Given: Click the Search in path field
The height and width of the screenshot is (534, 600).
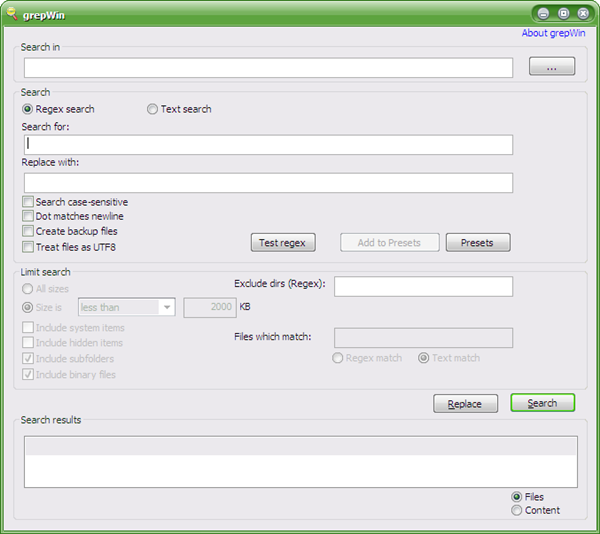Looking at the screenshot, I should (x=268, y=68).
